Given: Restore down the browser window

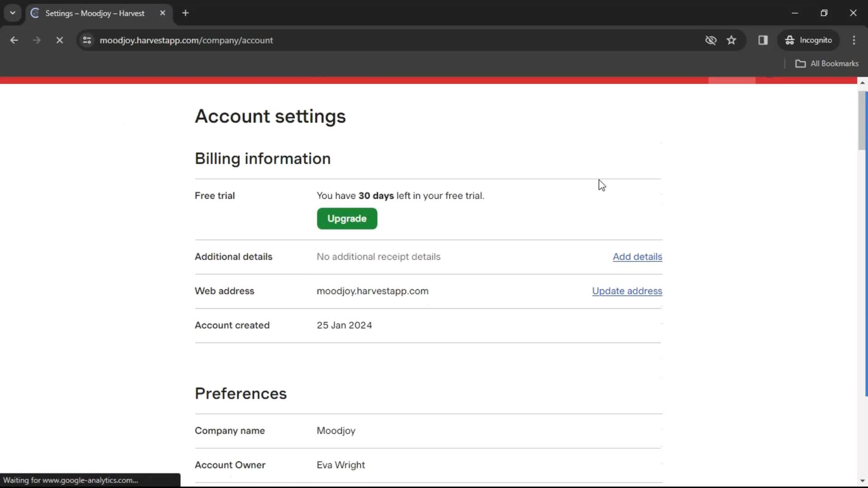Looking at the screenshot, I should click(824, 13).
